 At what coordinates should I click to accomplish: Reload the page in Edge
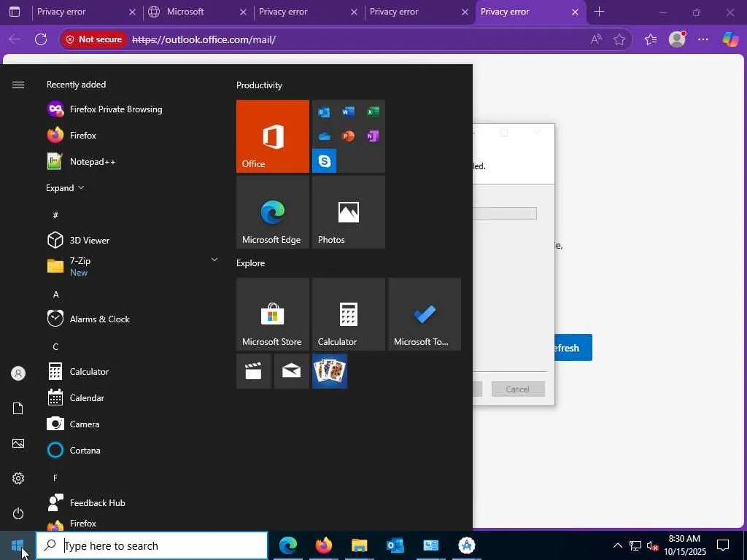point(41,39)
